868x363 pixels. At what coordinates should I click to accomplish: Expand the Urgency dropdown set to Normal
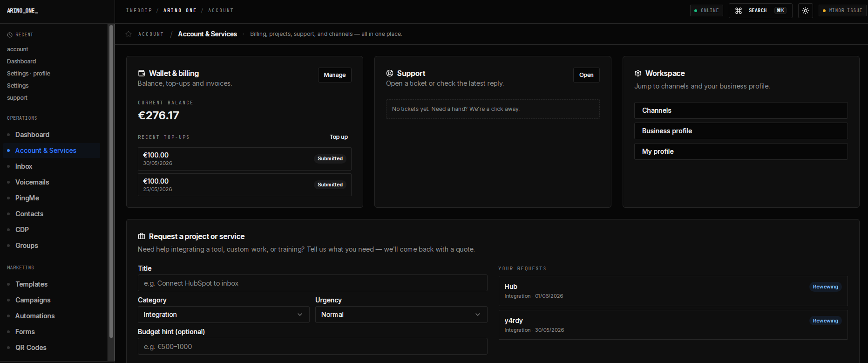pos(401,315)
